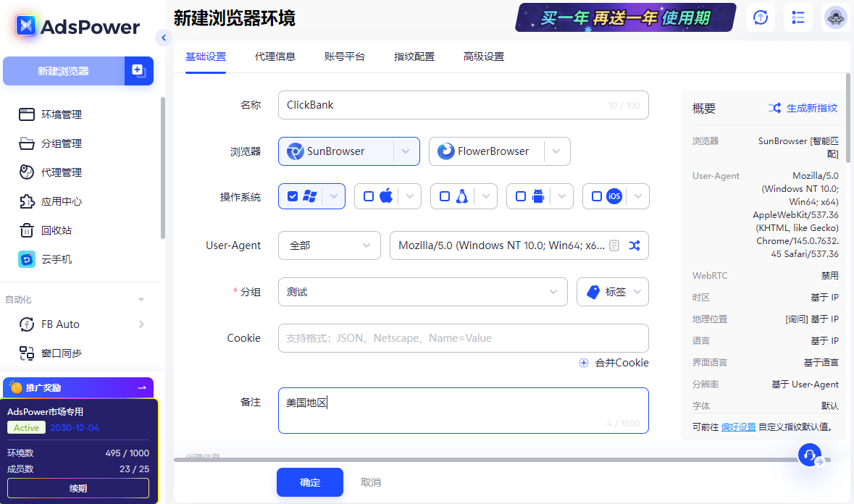The image size is (854, 504).
Task: Open the 代理管理 sidebar icon
Action: (x=26, y=172)
